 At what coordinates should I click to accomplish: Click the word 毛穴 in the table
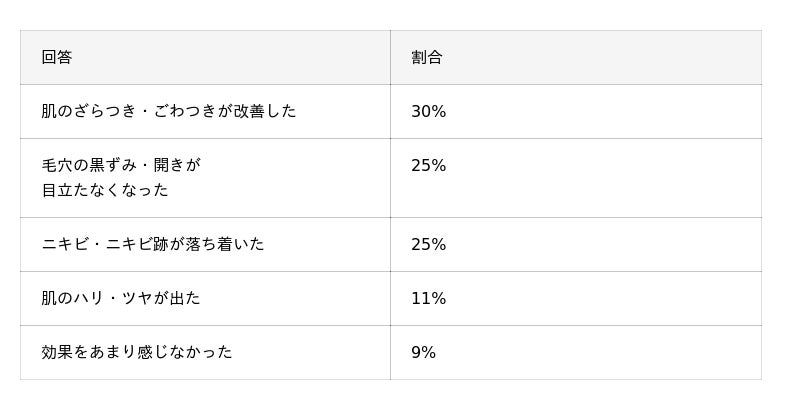tap(57, 165)
